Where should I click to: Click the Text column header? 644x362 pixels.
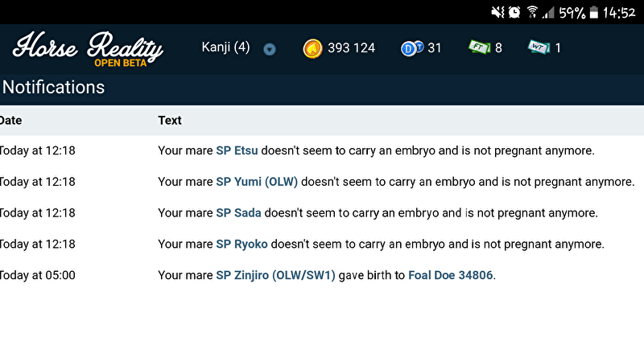pos(170,120)
